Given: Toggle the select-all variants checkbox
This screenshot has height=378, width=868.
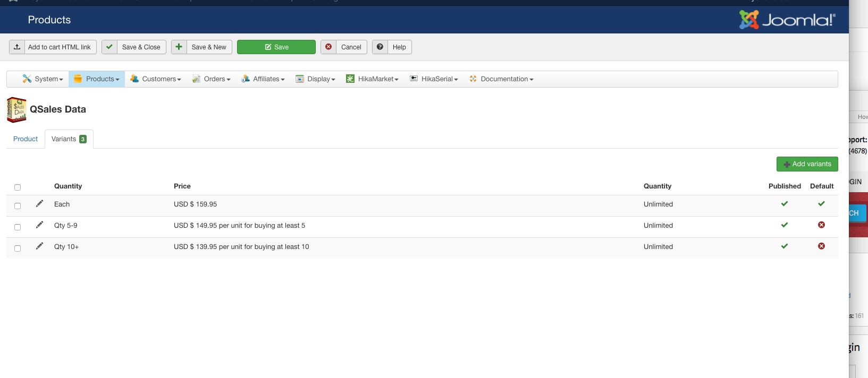Looking at the screenshot, I should click(18, 187).
